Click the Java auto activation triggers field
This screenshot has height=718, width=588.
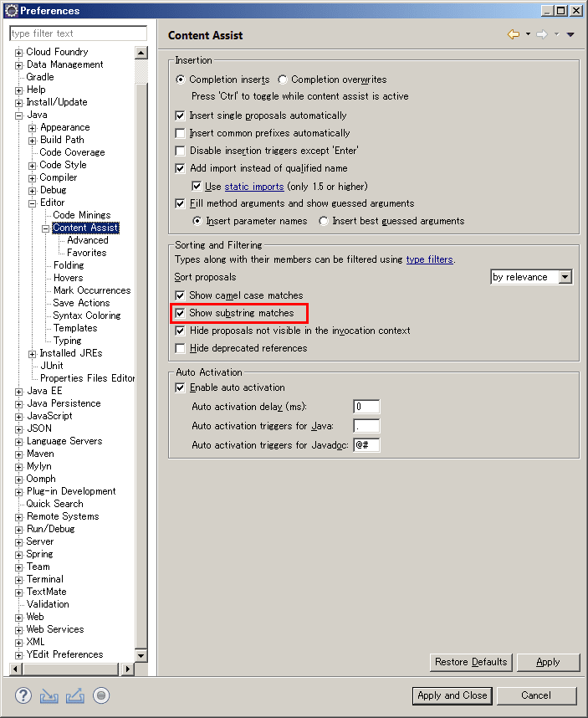pyautogui.click(x=366, y=426)
